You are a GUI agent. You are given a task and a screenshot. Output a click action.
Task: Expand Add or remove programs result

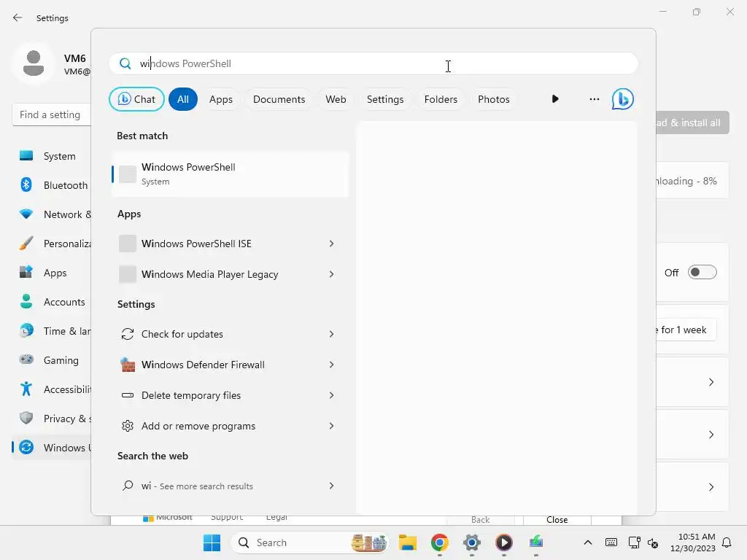(331, 426)
